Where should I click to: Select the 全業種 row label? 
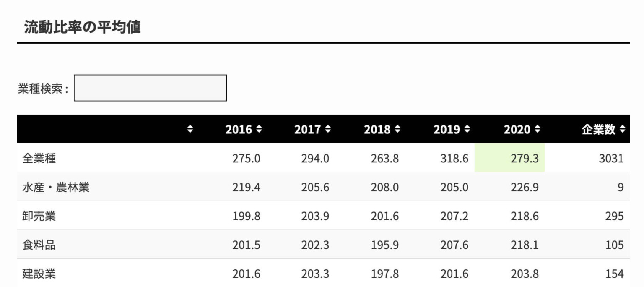(39, 159)
